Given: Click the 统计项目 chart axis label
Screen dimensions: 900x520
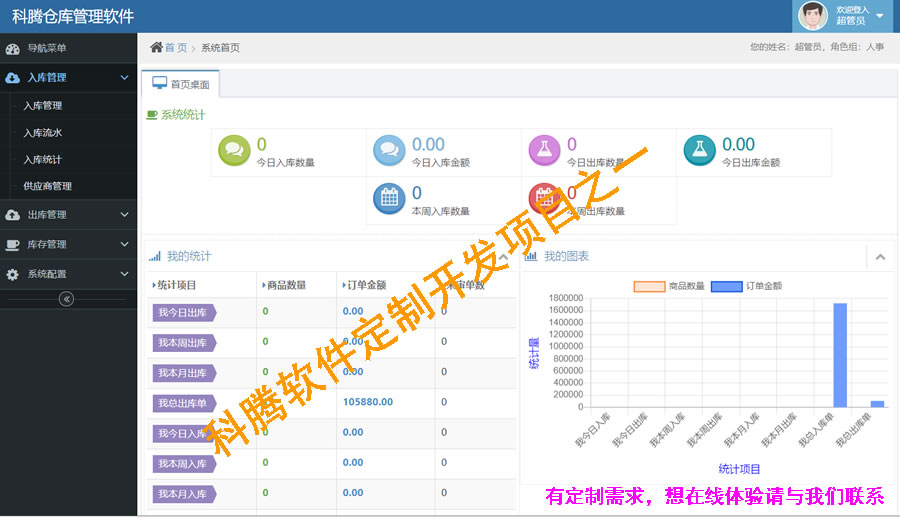Looking at the screenshot, I should coord(739,469).
